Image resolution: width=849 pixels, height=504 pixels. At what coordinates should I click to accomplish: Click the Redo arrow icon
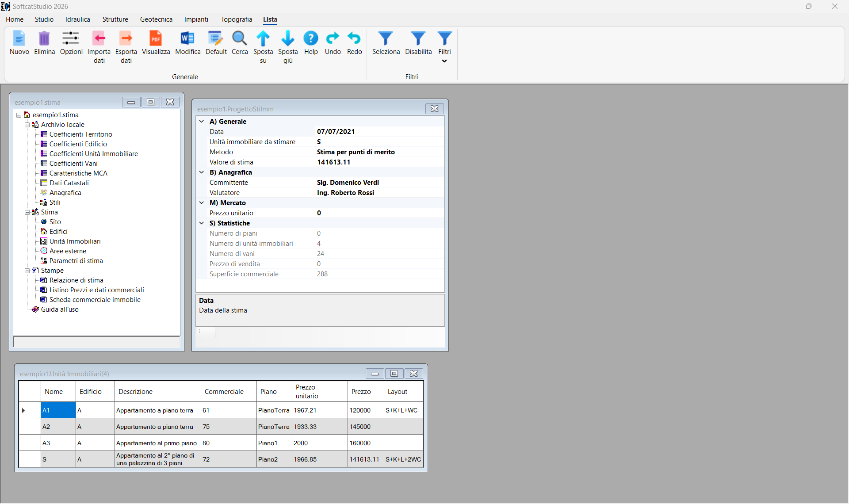pos(354,38)
